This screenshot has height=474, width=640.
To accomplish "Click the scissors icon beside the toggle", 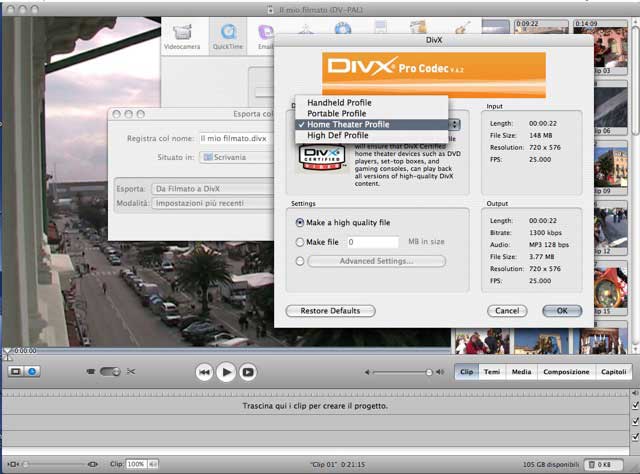I will coord(131,372).
